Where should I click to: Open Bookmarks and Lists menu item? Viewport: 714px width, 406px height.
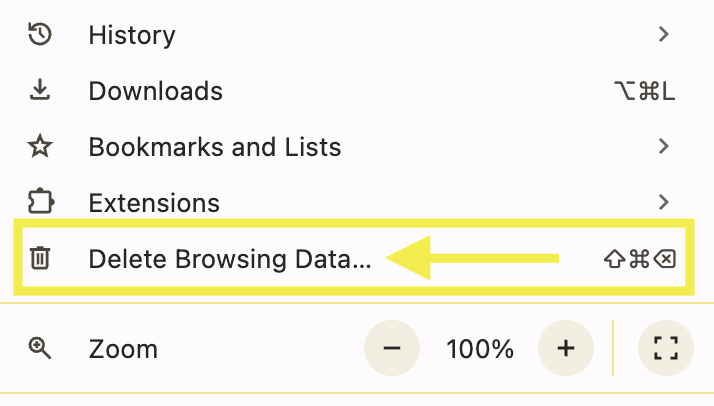[x=215, y=147]
